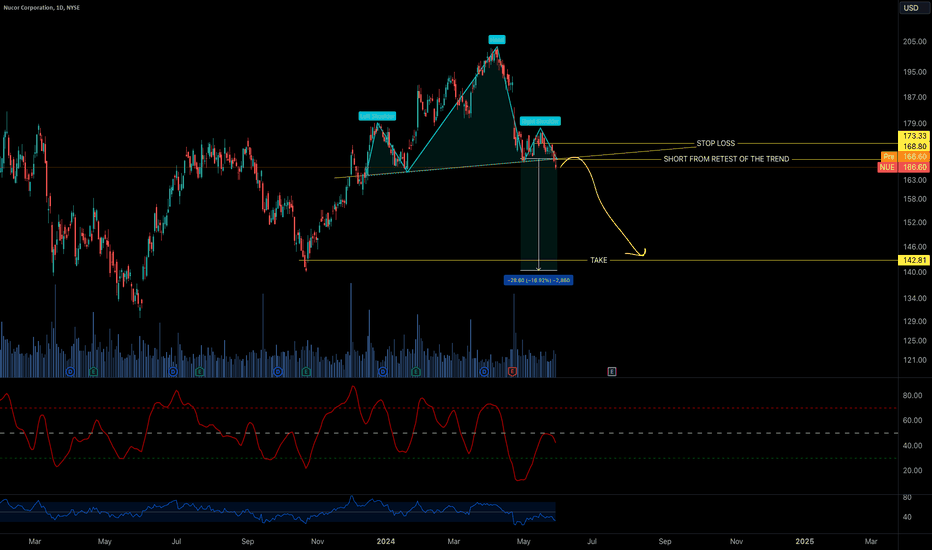Image resolution: width=932 pixels, height=550 pixels.
Task: Open the dividend marker for late March 2024
Action: tap(484, 372)
